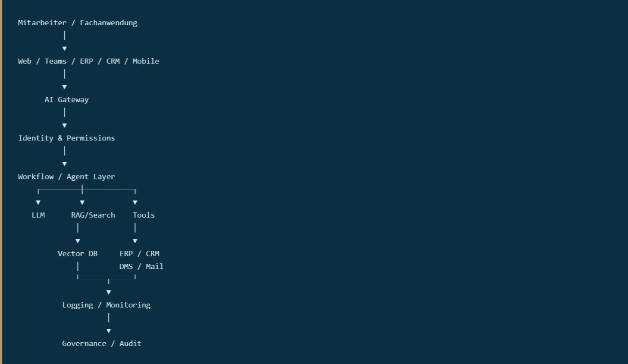The width and height of the screenshot is (628, 364).
Task: Click the arrow above the Tools node
Action: [x=135, y=203]
